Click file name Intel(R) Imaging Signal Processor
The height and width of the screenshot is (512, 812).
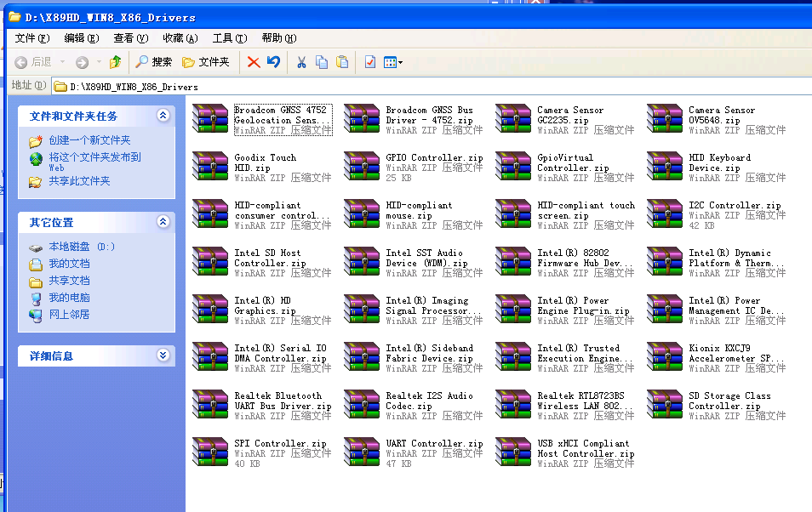[x=433, y=305]
